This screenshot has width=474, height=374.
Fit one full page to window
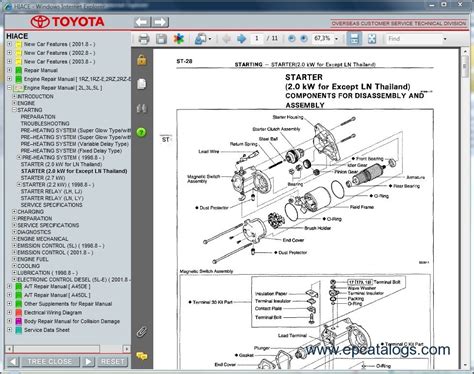point(372,39)
